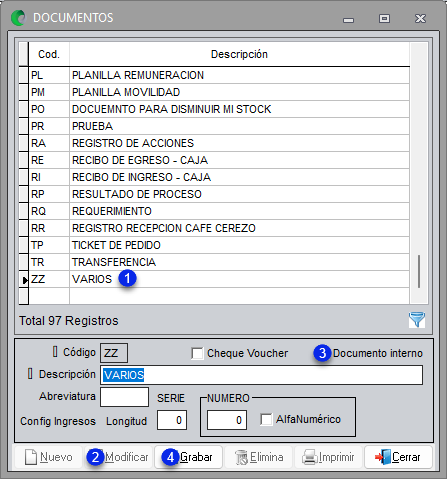The image size is (447, 479).
Task: Click the Descripción column header
Action: tap(239, 54)
